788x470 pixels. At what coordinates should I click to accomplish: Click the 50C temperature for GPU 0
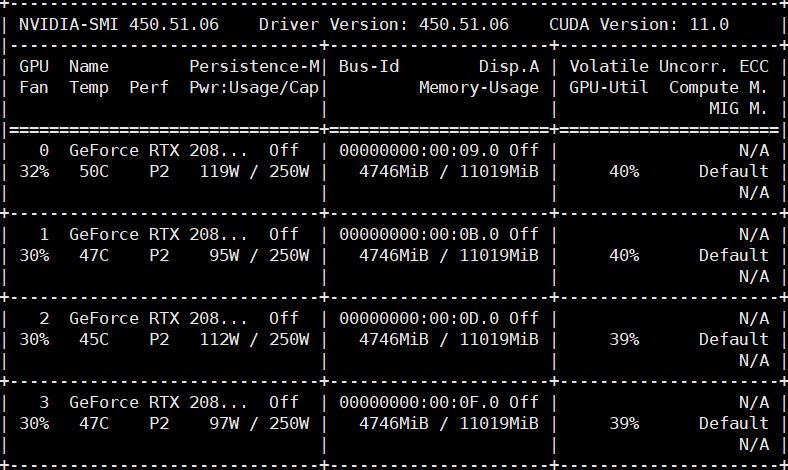(94, 171)
